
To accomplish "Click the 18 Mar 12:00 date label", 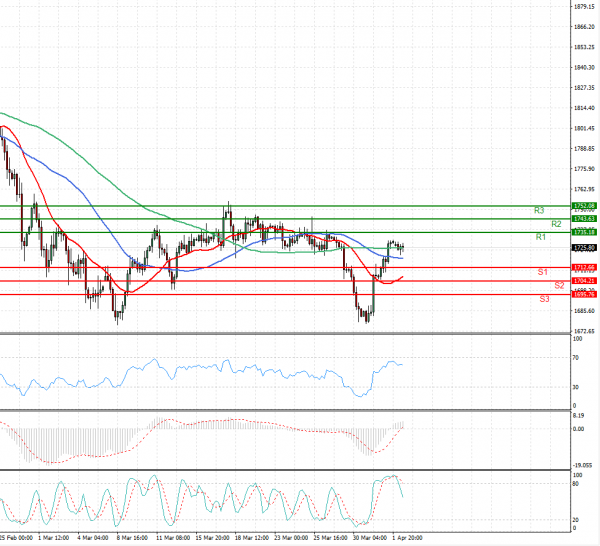I will [x=252, y=538].
